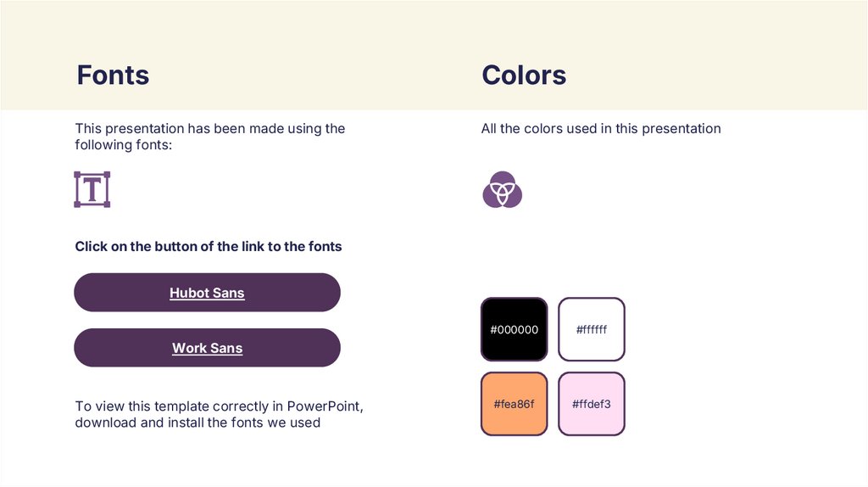
Task: Select the 'To view this template' paragraph
Action: point(220,413)
